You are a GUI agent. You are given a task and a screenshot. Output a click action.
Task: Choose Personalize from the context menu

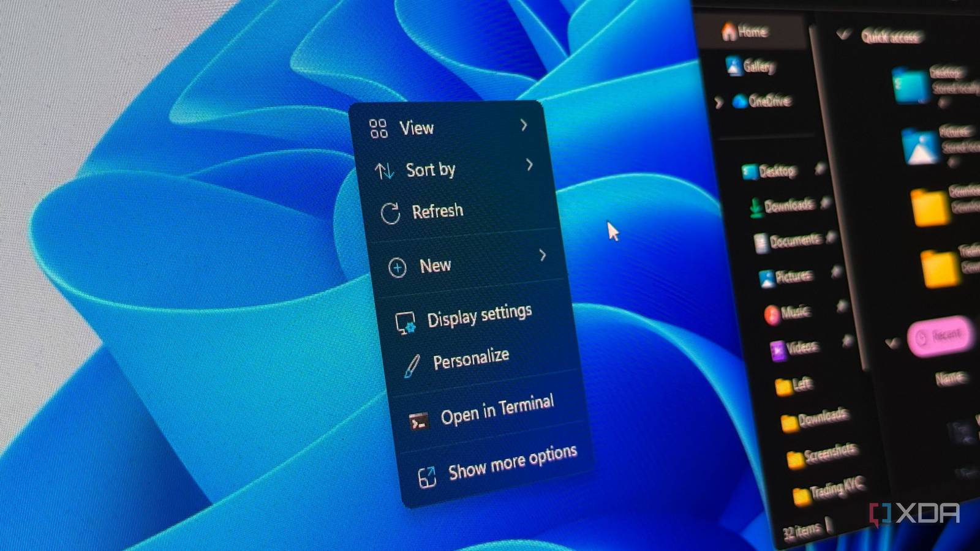tap(471, 358)
